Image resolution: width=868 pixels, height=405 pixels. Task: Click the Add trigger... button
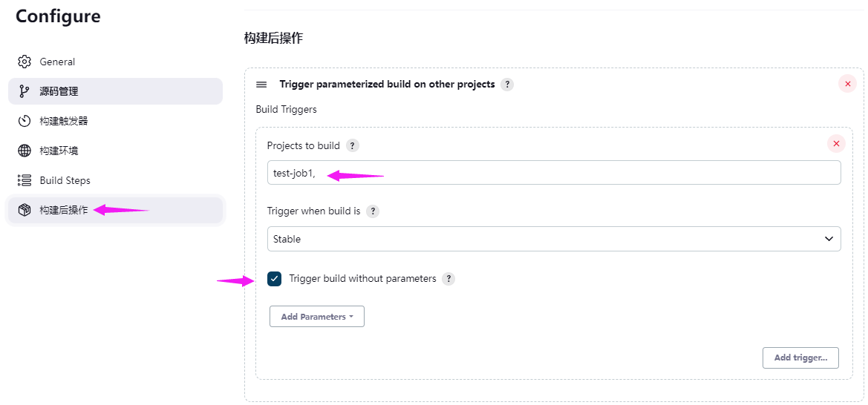click(x=800, y=358)
